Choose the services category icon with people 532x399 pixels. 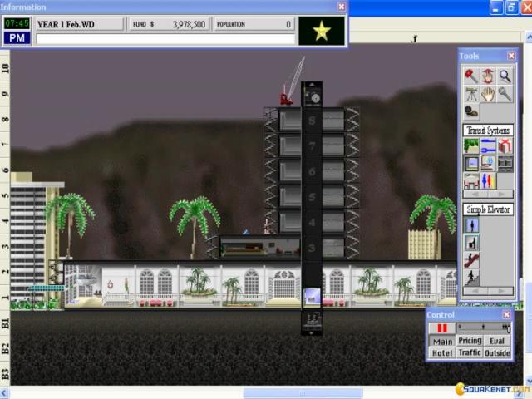(488, 164)
